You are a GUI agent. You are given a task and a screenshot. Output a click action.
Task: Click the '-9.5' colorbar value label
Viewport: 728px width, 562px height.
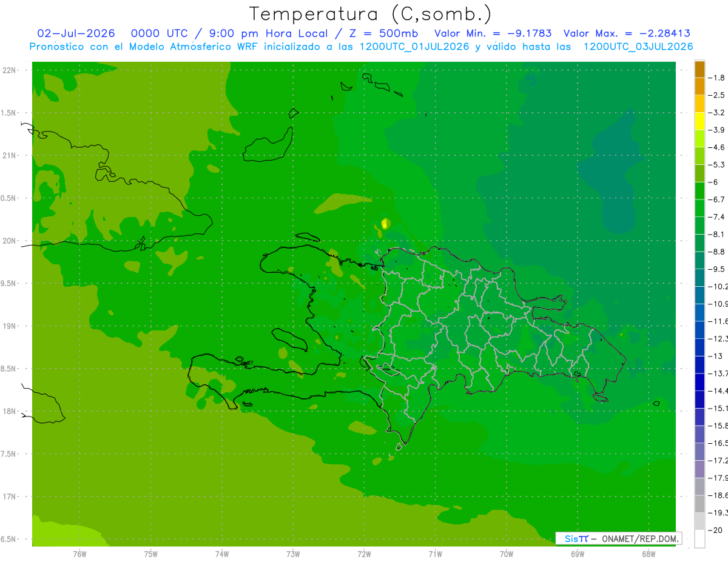717,269
